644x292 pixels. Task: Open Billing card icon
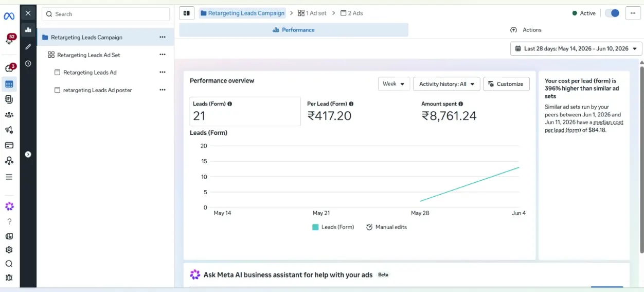click(x=9, y=145)
